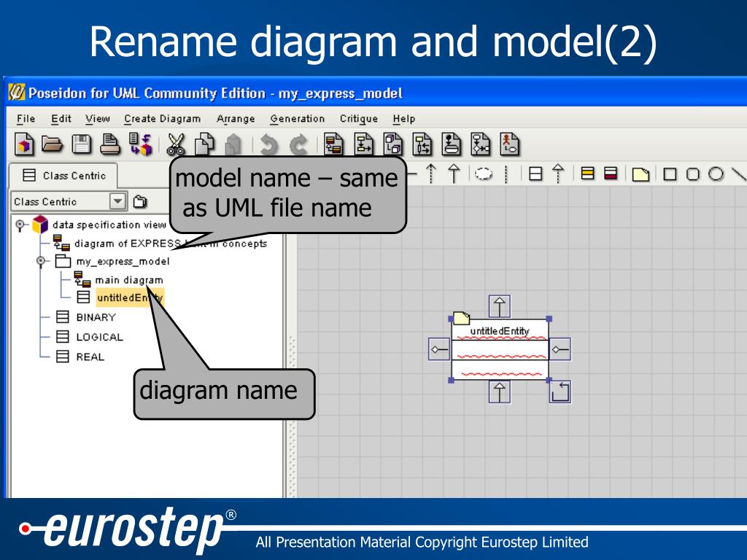The width and height of the screenshot is (747, 560).
Task: Select the REAL tree item
Action: 90,357
